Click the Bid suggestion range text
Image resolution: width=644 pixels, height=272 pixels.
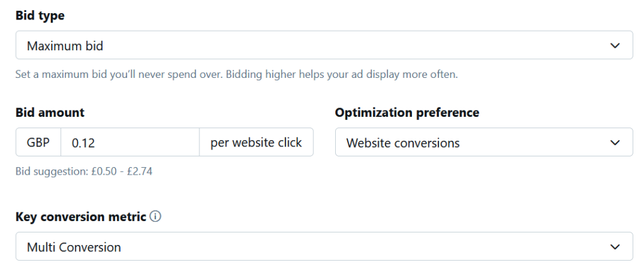[84, 171]
